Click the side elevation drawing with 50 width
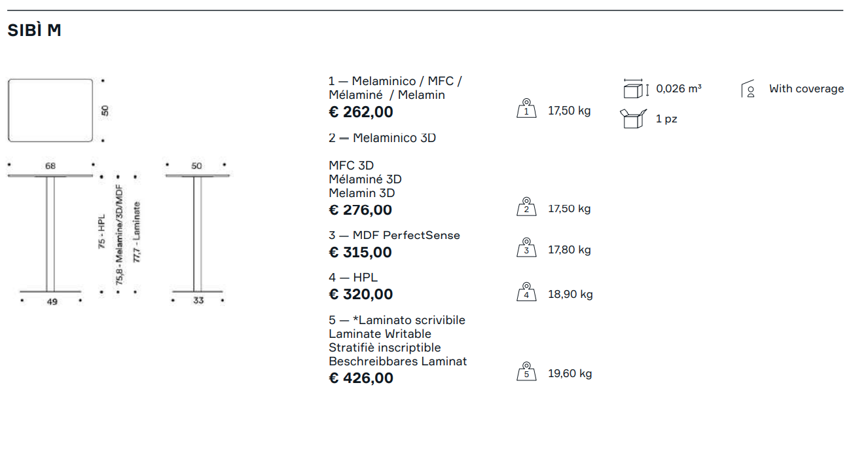 point(197,234)
